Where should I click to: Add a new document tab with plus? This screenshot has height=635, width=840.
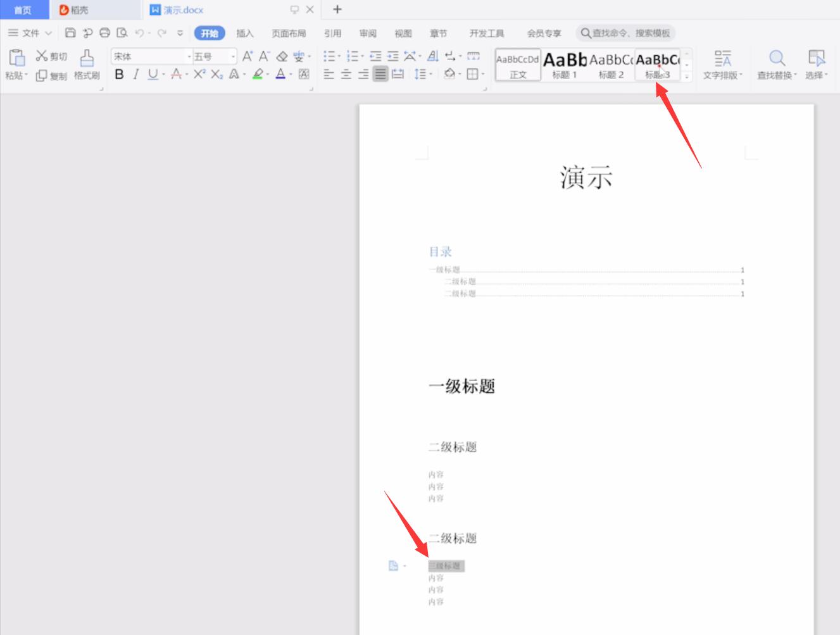pyautogui.click(x=337, y=9)
